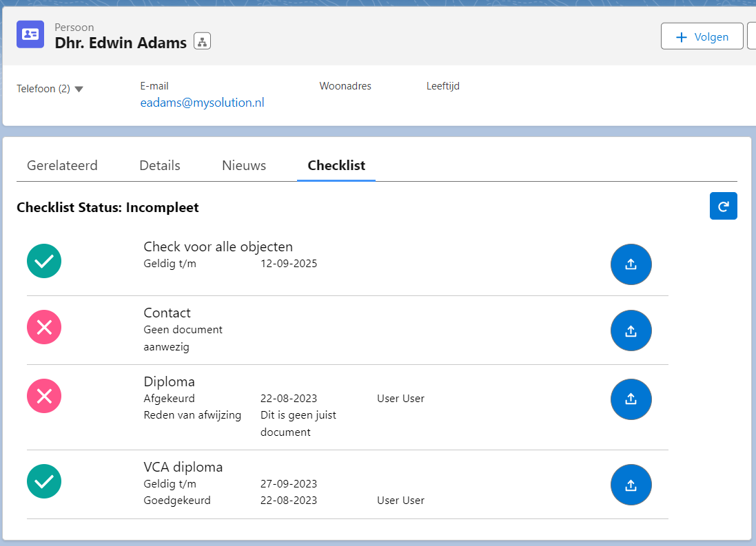Click the Persoon record type icon
This screenshot has height=546, width=756.
(30, 34)
